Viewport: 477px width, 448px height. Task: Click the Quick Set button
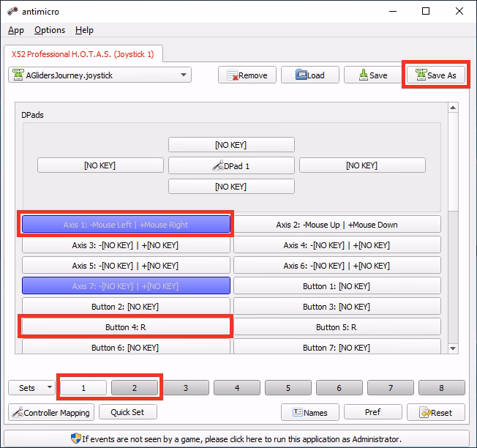pos(128,412)
